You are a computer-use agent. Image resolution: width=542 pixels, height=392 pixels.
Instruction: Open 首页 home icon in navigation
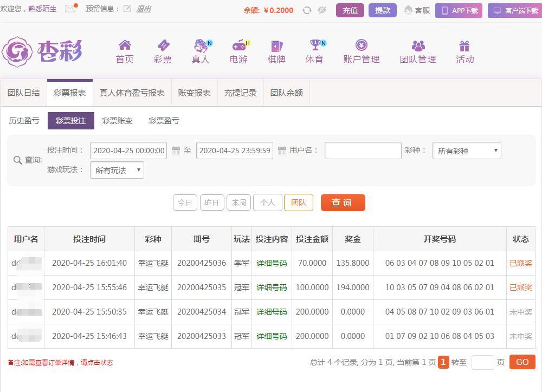pyautogui.click(x=125, y=45)
